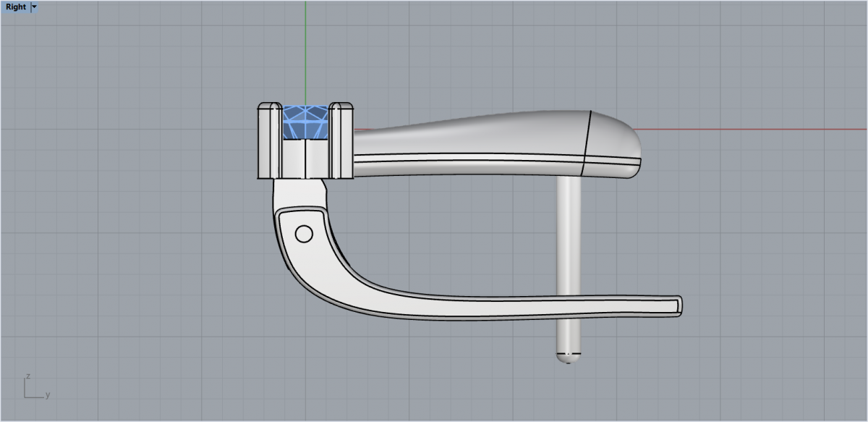The image size is (868, 422).
Task: Click the rounded bottom tip of pin
Action: [569, 357]
